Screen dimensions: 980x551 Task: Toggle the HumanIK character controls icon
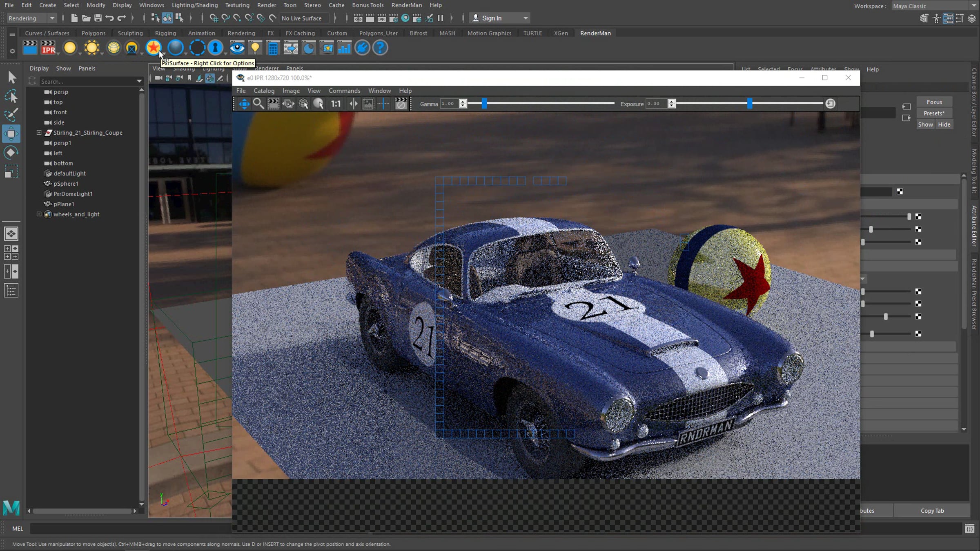(x=936, y=18)
